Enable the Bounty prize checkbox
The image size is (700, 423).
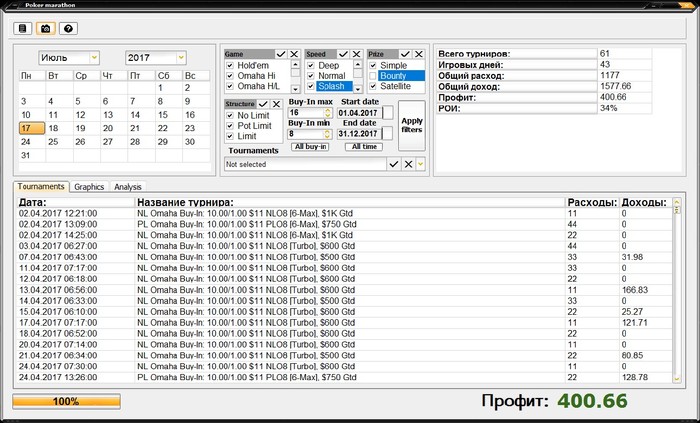[373, 76]
